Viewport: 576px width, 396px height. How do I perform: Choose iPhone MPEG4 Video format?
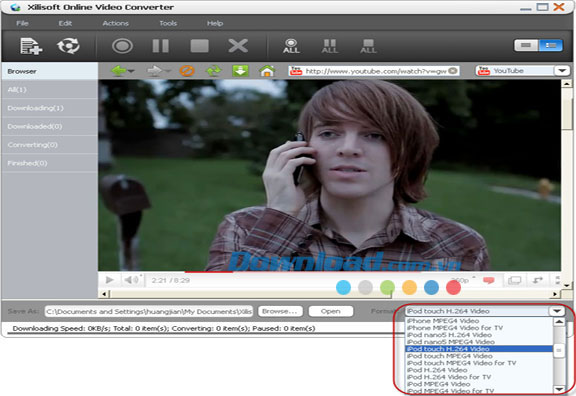pos(443,321)
